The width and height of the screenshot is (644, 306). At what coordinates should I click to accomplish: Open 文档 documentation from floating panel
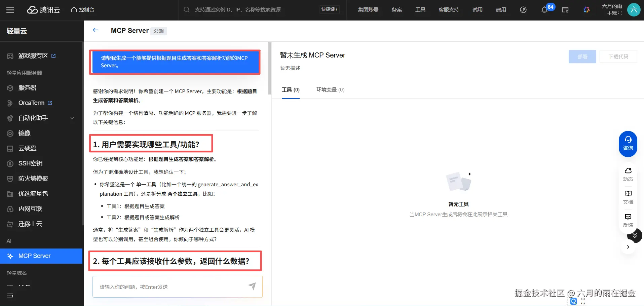click(x=628, y=197)
